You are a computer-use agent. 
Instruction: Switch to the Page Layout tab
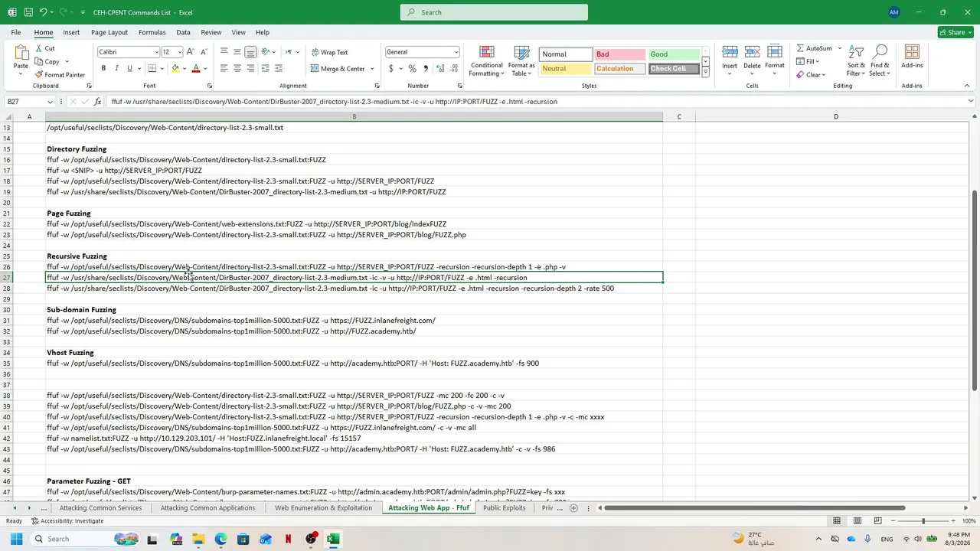109,32
